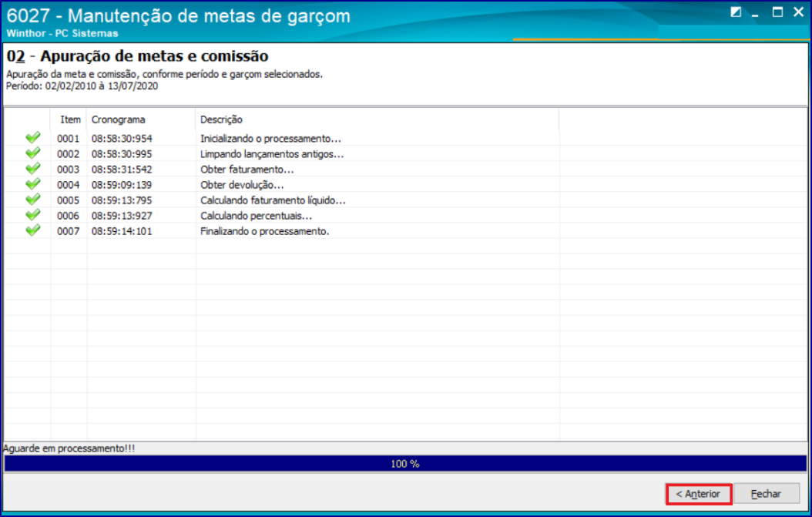Click the green checkmark for item 0002

click(x=32, y=153)
